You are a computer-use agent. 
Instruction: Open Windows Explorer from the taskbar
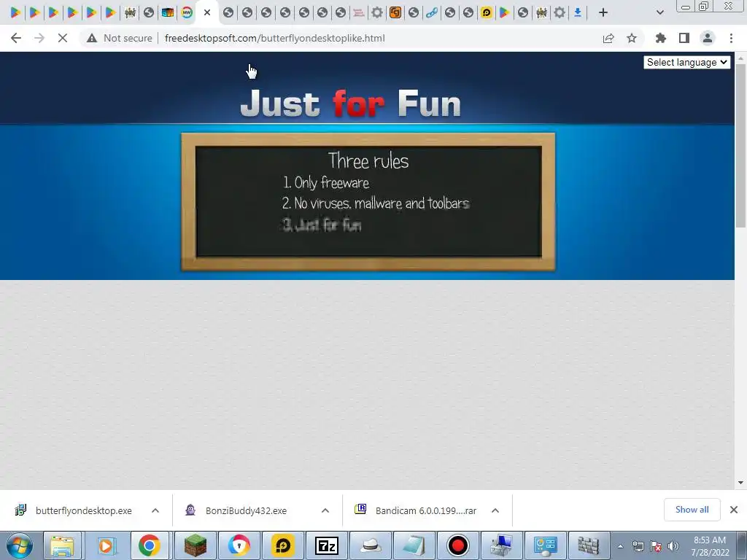[63, 545]
